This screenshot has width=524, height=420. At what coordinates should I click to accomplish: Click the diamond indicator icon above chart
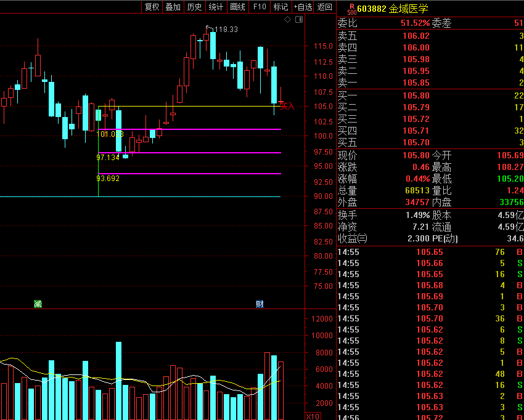[x=287, y=20]
